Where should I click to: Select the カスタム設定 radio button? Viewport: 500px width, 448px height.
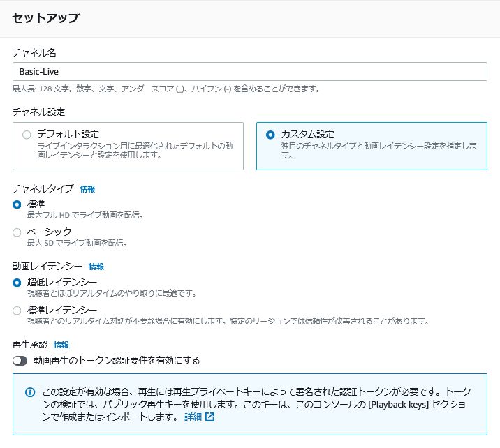click(x=270, y=135)
